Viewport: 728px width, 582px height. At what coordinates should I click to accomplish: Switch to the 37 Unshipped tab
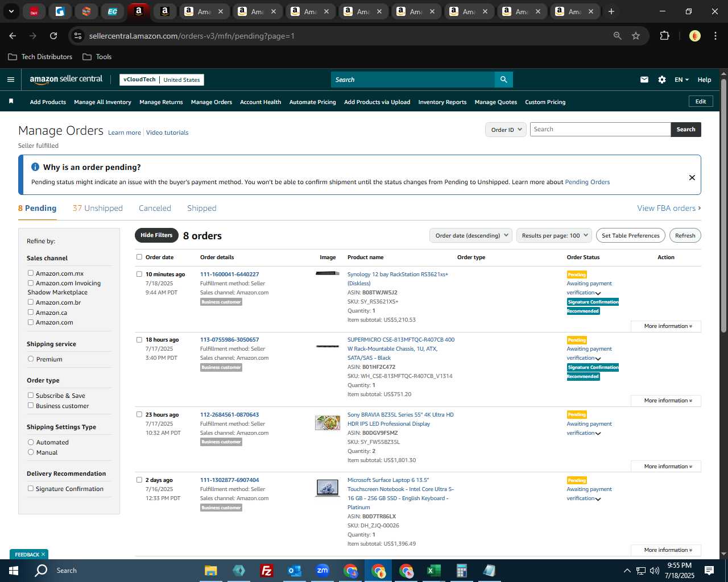98,208
